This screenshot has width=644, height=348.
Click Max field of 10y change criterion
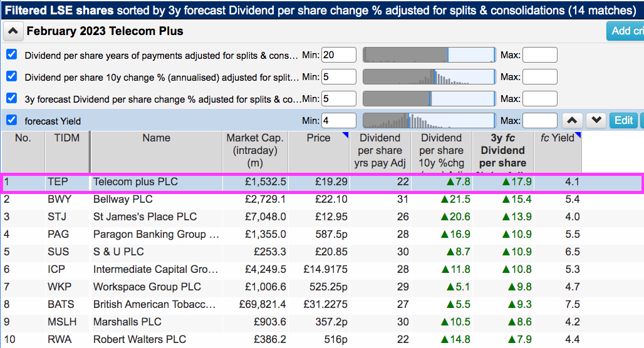539,77
